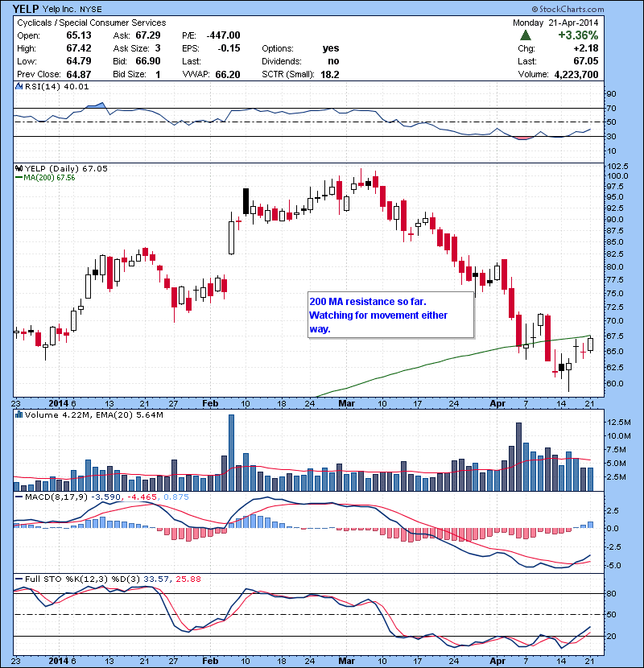Click the 12.5M volume axis label
Viewport: 644px width, 668px height.
point(618,423)
